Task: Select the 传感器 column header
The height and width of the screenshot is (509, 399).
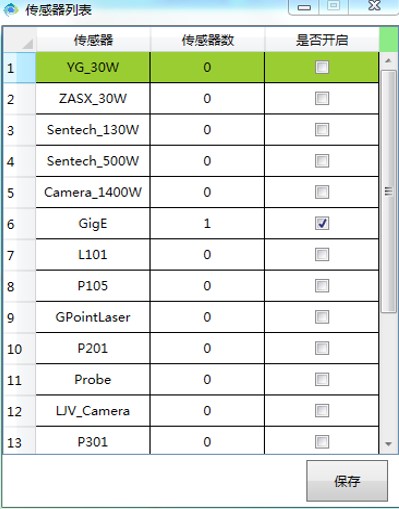Action: [x=93, y=40]
